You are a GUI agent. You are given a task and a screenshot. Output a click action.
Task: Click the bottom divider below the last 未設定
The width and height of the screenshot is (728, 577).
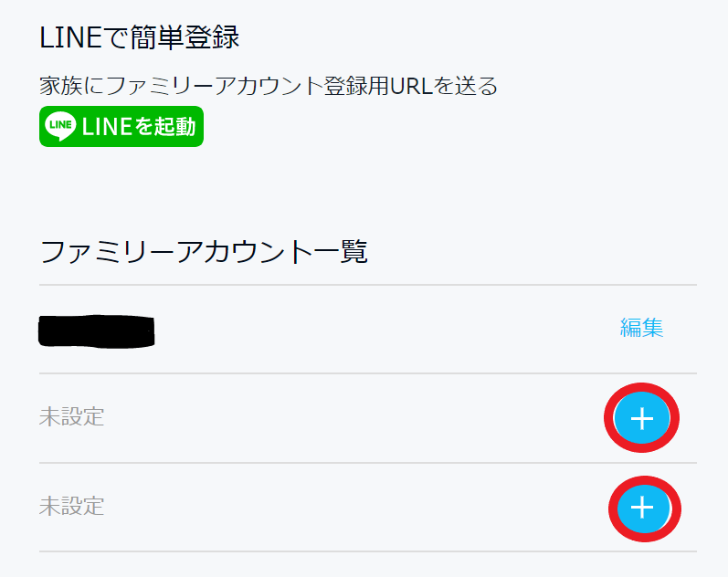coord(367,551)
